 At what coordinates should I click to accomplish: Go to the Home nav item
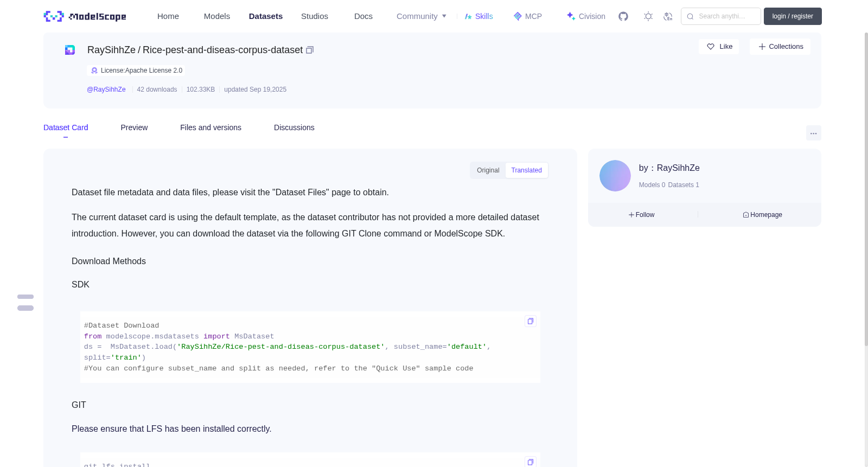pos(168,16)
